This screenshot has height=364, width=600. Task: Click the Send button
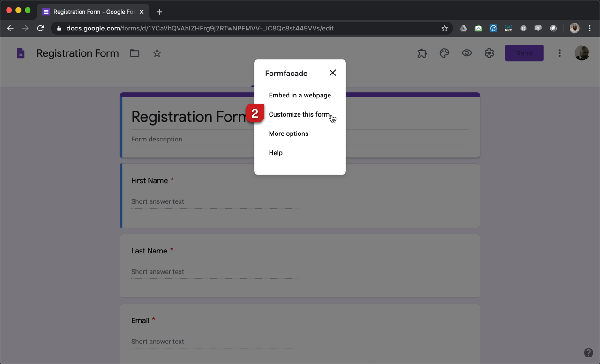click(x=524, y=53)
